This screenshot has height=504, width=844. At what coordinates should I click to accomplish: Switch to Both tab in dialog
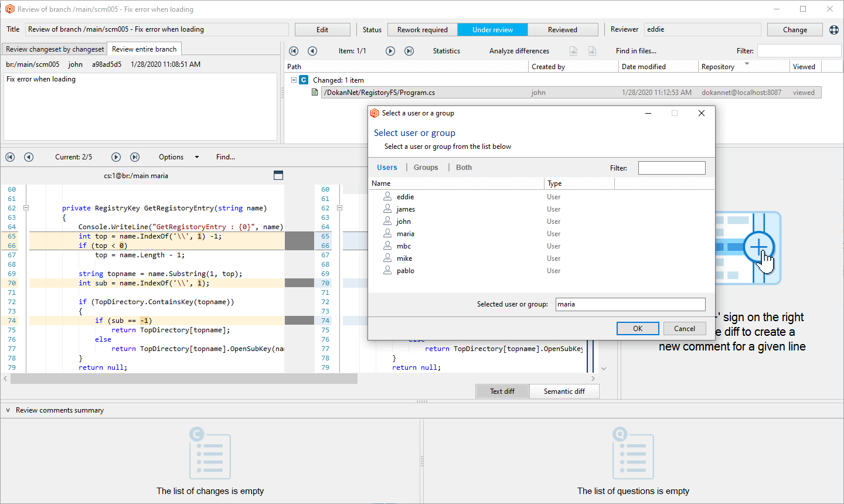[464, 168]
